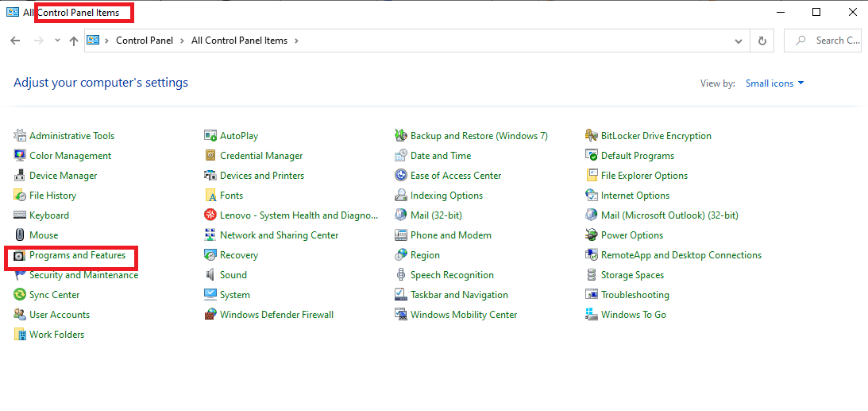The height and width of the screenshot is (411, 868).
Task: Expand the chevron before Control Panel breadcrumb
Action: (x=107, y=41)
